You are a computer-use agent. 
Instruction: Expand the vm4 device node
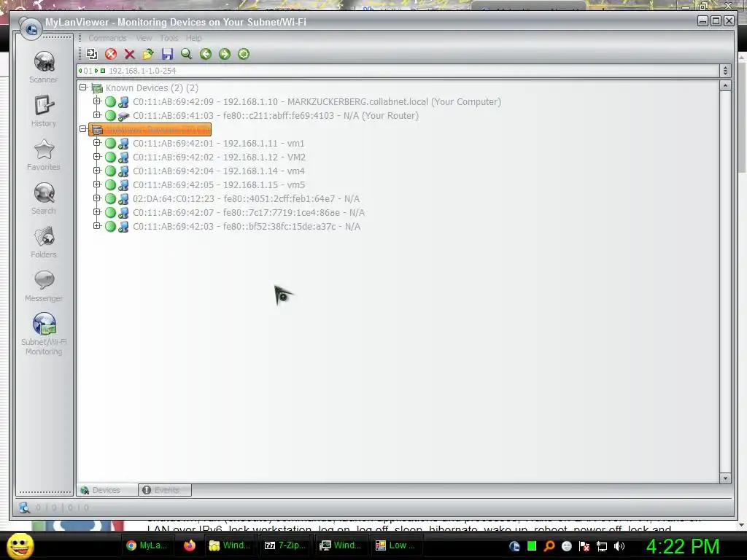pyautogui.click(x=97, y=171)
